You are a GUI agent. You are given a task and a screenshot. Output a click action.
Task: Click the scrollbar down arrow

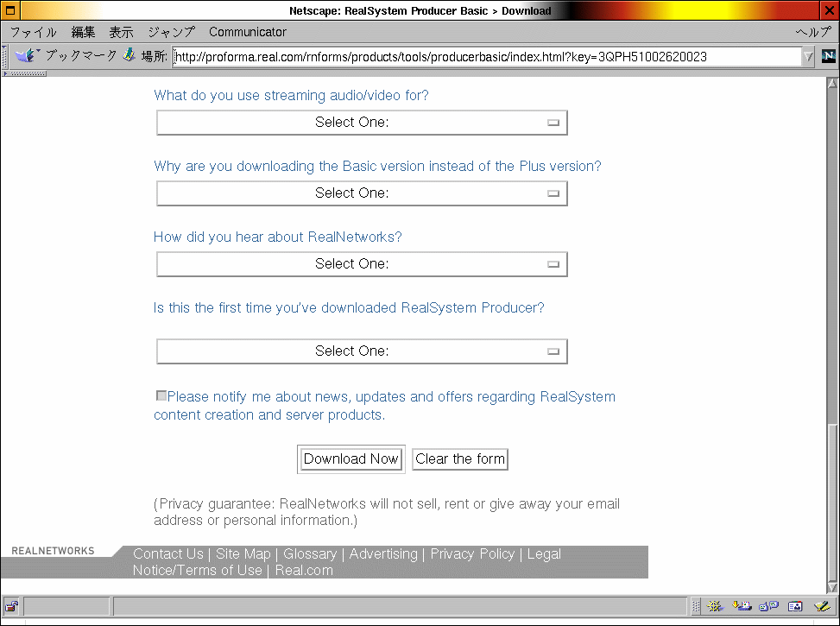tap(832, 587)
